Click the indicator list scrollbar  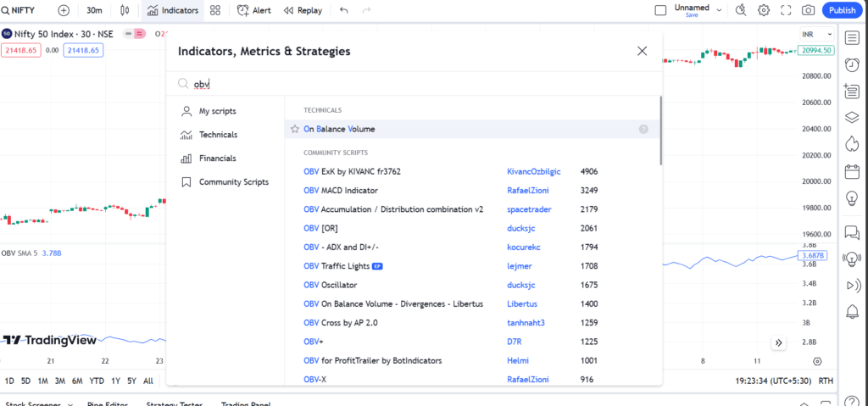click(660, 131)
